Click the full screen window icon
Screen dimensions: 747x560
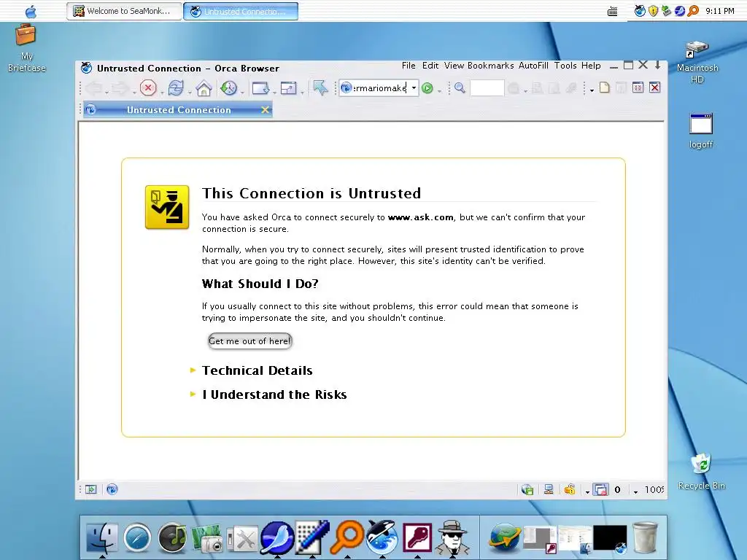(x=288, y=88)
